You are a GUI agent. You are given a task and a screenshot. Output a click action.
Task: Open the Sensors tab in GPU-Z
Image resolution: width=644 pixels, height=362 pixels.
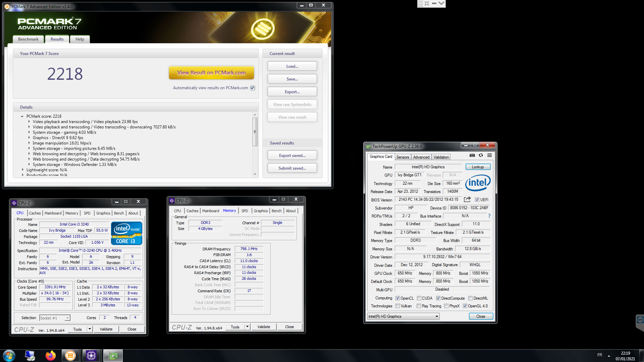pos(402,157)
